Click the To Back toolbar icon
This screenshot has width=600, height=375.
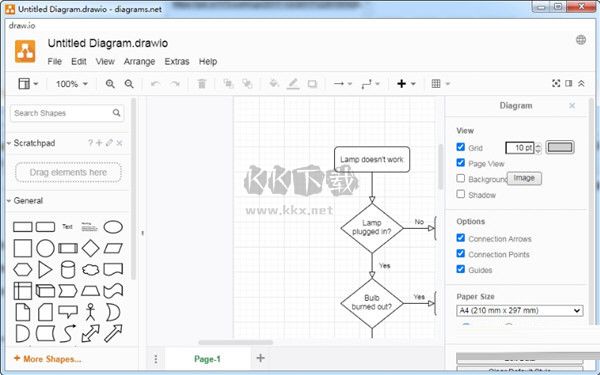(x=247, y=84)
